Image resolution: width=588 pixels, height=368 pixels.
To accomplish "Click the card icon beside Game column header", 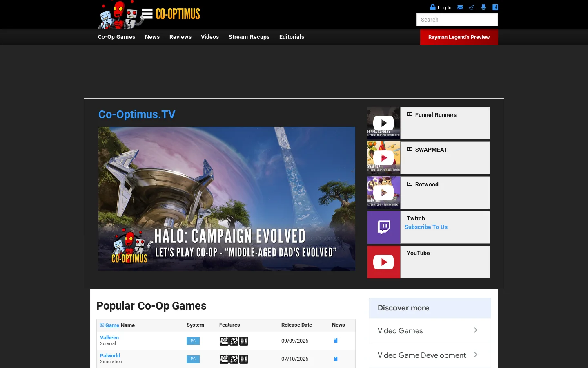I will coord(102,325).
